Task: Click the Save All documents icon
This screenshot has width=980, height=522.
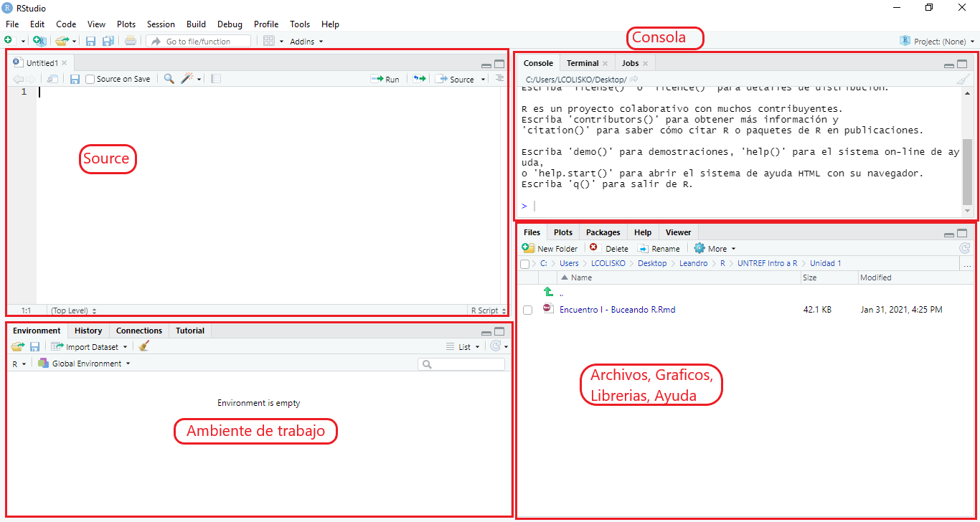Action: [x=108, y=41]
